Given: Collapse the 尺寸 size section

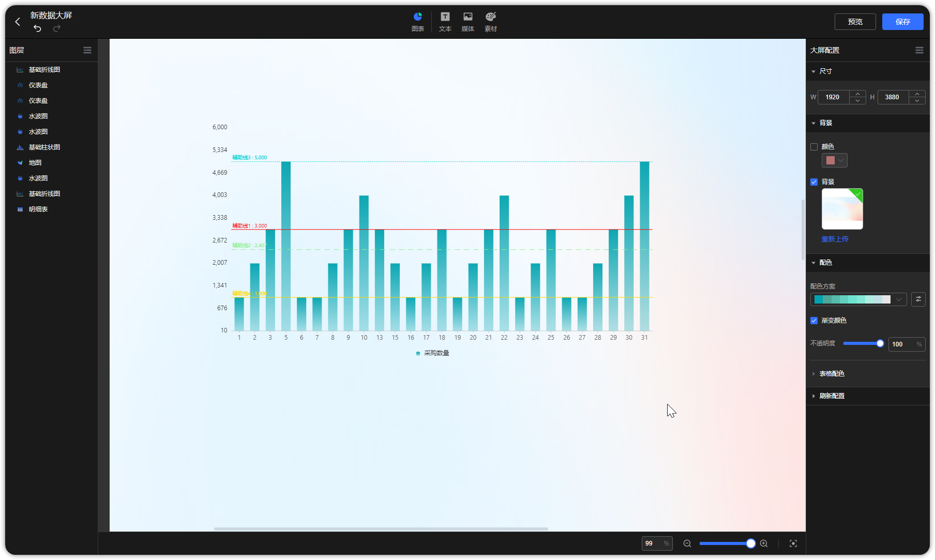Looking at the screenshot, I should pos(813,71).
